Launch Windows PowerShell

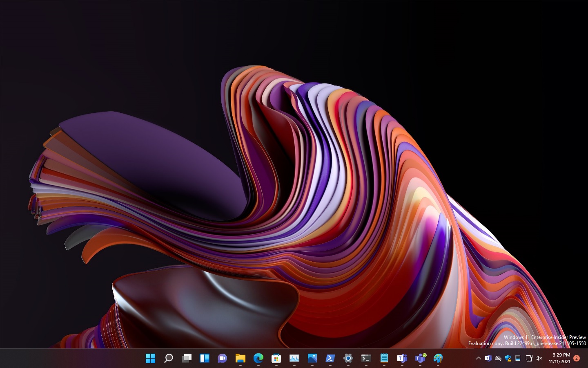[330, 359]
